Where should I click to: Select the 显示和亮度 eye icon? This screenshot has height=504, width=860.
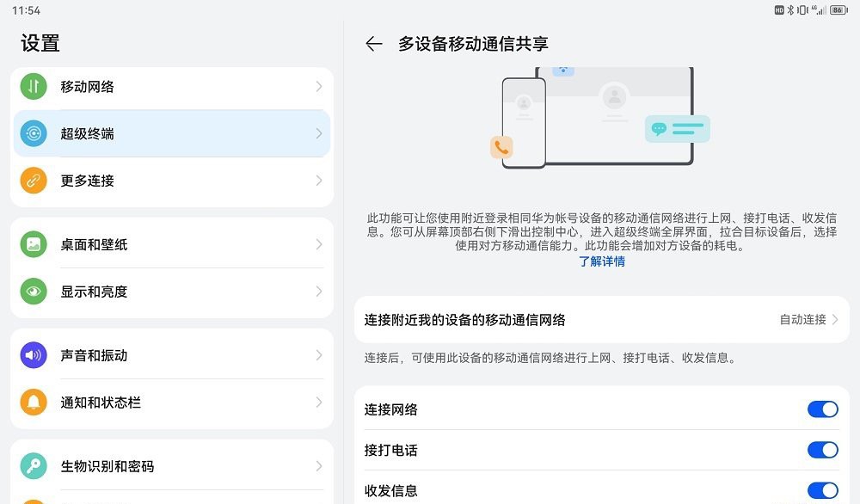[x=34, y=292]
